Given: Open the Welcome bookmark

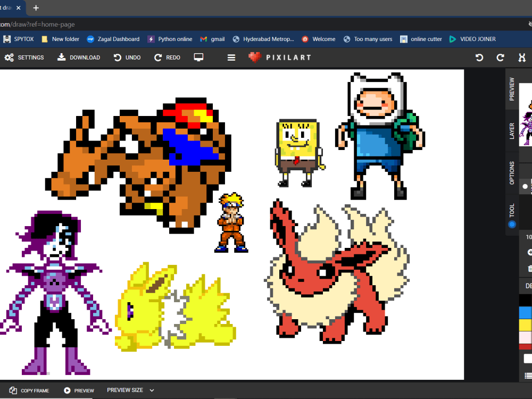Looking at the screenshot, I should click(x=319, y=39).
